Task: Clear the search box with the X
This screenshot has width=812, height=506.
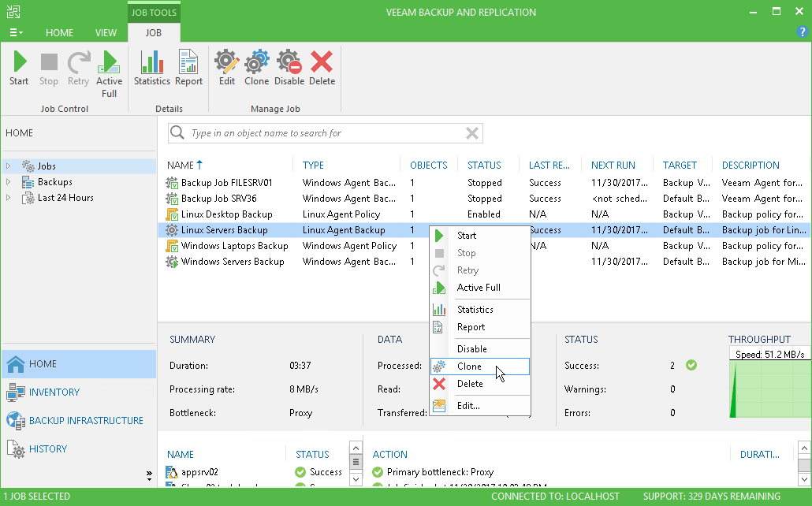Action: [x=471, y=133]
